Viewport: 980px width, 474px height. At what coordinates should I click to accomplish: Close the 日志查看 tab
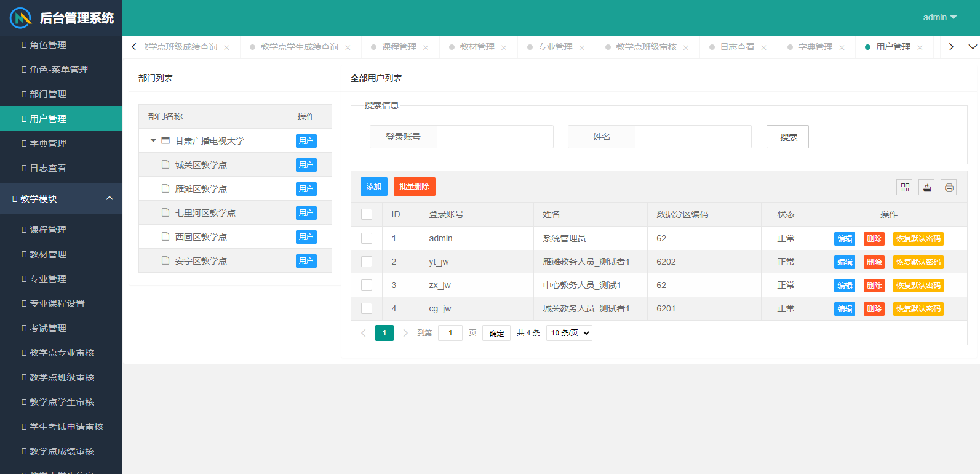pyautogui.click(x=763, y=47)
